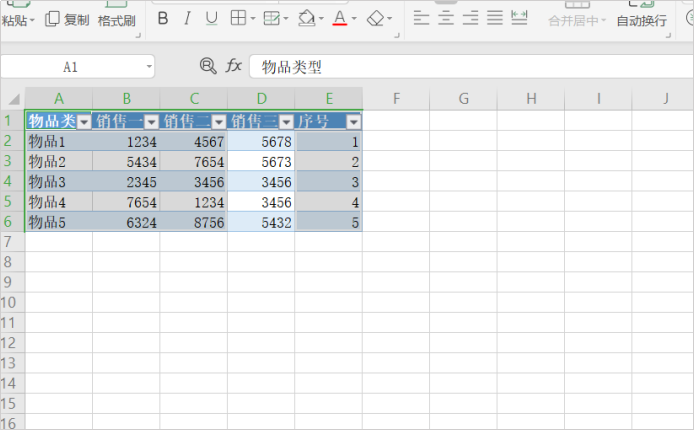
Task: Click the 复制 copy button
Action: (67, 20)
